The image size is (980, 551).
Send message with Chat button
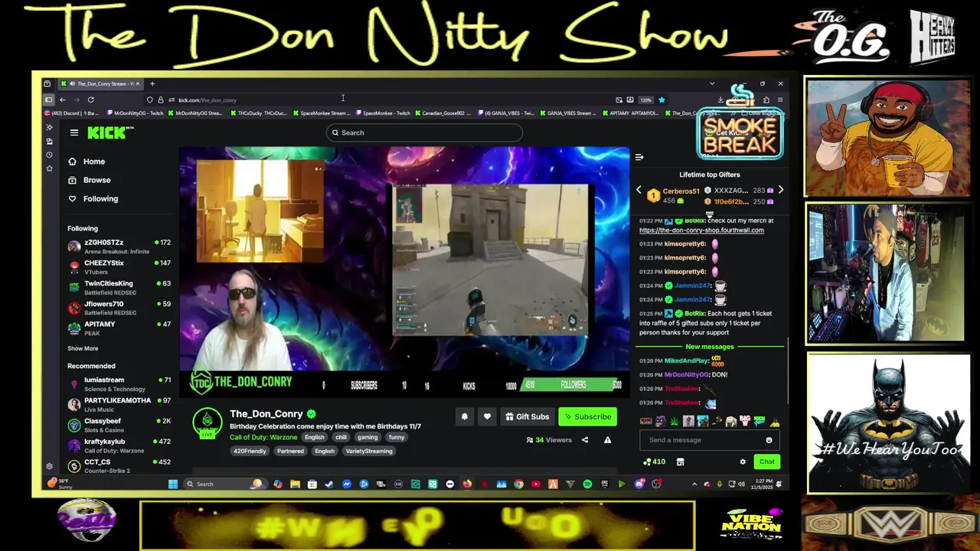pyautogui.click(x=766, y=462)
